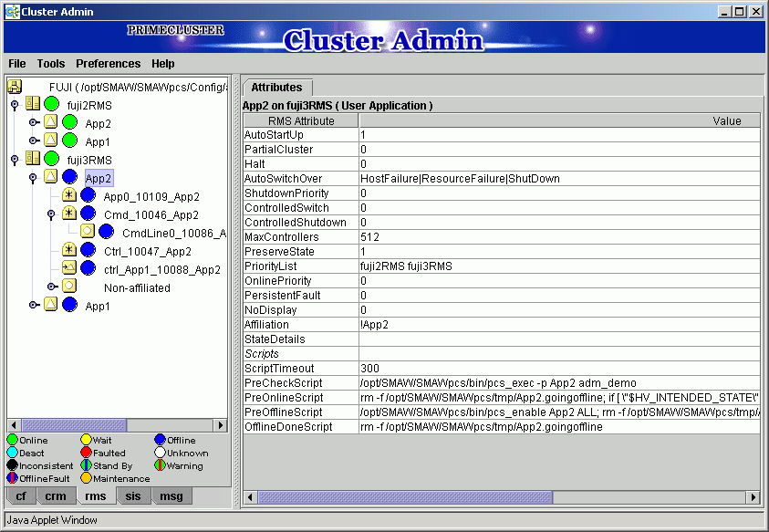Open the Tools menu
This screenshot has height=532, width=769.
pos(51,64)
